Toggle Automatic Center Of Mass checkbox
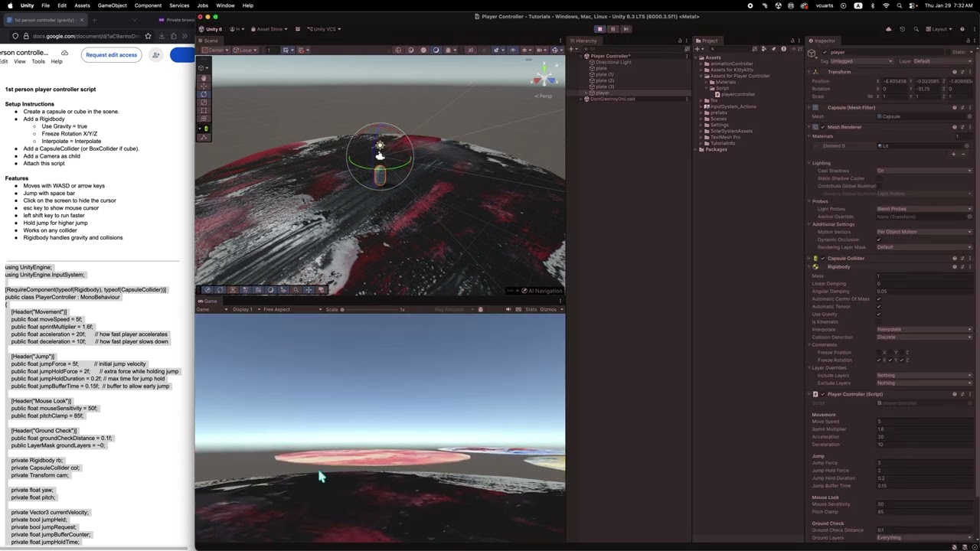The width and height of the screenshot is (980, 551). coord(879,299)
